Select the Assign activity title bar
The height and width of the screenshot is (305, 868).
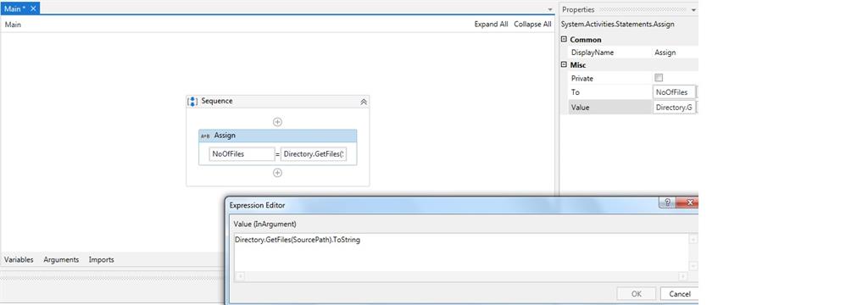coord(278,136)
